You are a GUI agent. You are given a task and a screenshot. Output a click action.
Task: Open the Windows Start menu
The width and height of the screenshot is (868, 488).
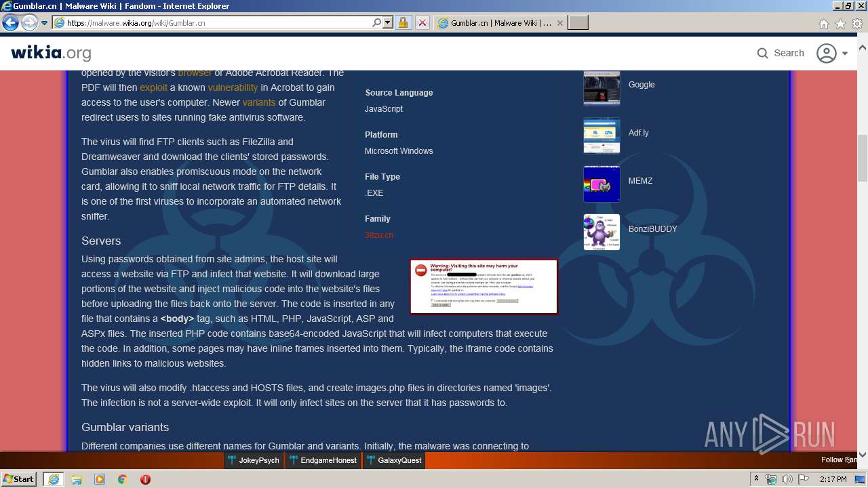point(19,479)
